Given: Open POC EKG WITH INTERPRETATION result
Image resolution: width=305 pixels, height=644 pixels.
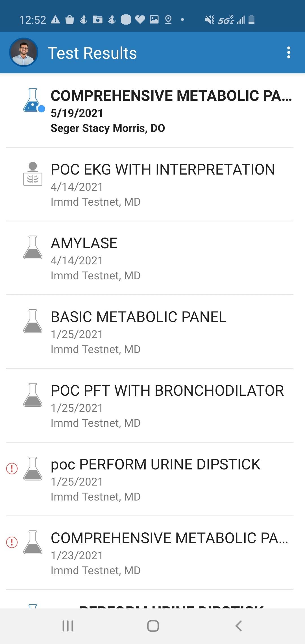Looking at the screenshot, I should pos(152,184).
